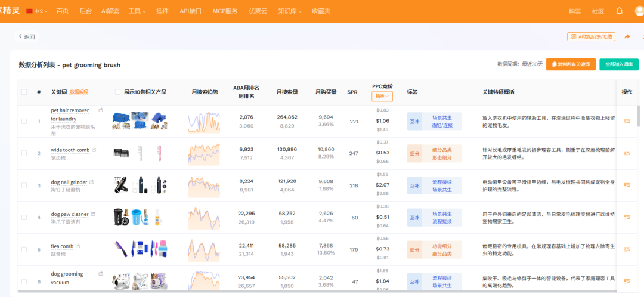Open 中文 language dropdown
The width and height of the screenshot is (644, 297).
(x=41, y=11)
